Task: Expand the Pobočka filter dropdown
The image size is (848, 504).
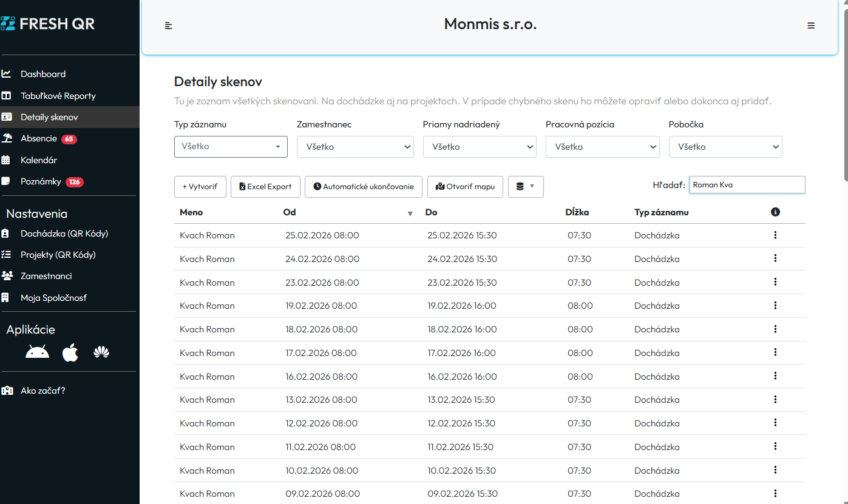Action: click(x=725, y=147)
